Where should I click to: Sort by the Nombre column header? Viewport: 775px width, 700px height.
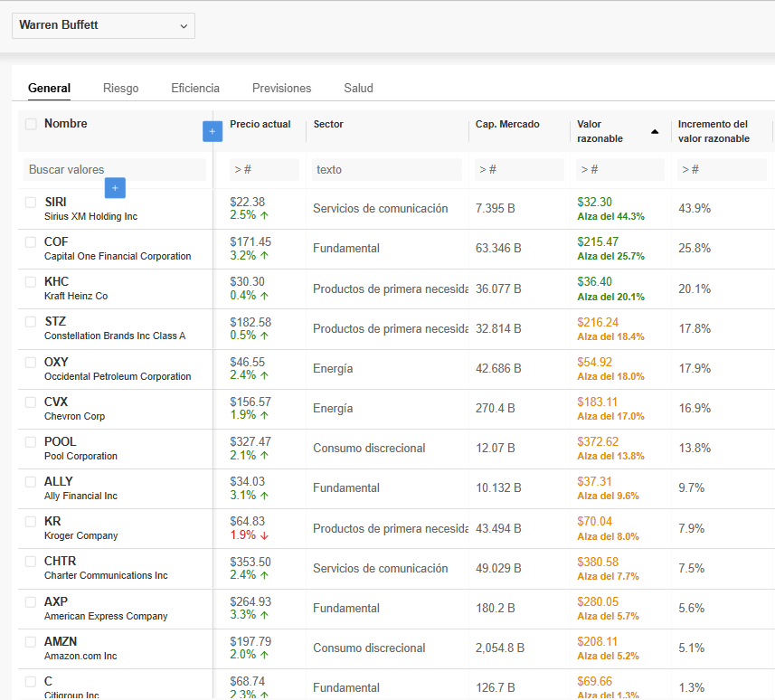point(66,124)
